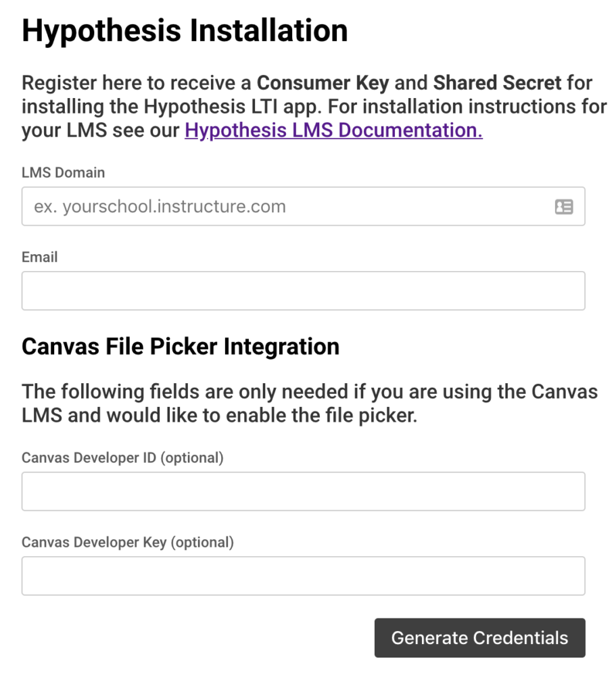616x692 pixels.
Task: Focus the LMS Domain text field
Action: pyautogui.click(x=304, y=206)
